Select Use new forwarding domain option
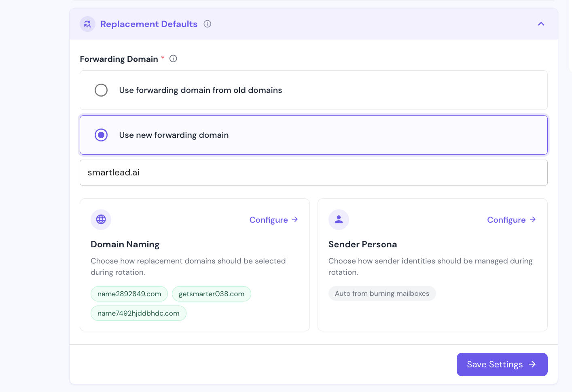This screenshot has width=572, height=392. coord(314,135)
